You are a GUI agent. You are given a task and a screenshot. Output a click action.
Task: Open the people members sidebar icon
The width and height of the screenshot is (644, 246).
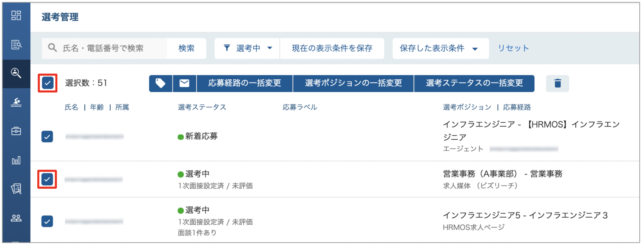(x=16, y=218)
